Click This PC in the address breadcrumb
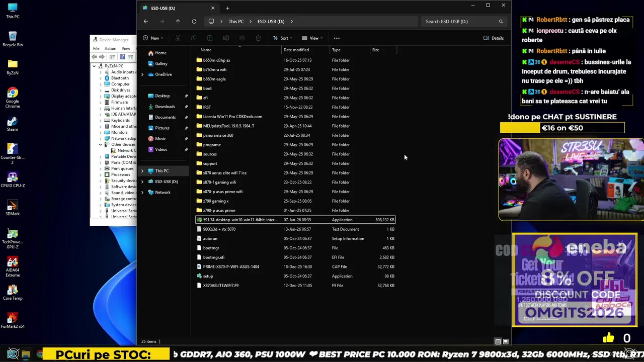Viewport: 644px width, 362px height. coord(236,22)
